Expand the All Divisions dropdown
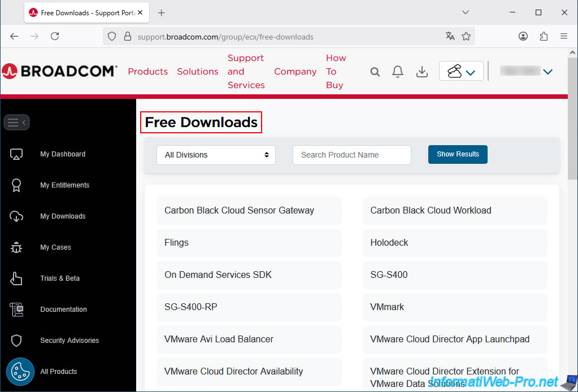 pos(216,155)
